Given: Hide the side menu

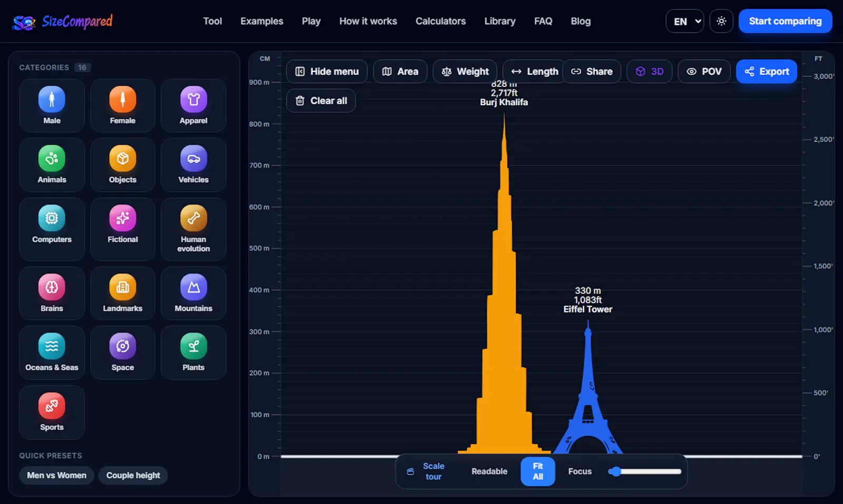Looking at the screenshot, I should [327, 71].
